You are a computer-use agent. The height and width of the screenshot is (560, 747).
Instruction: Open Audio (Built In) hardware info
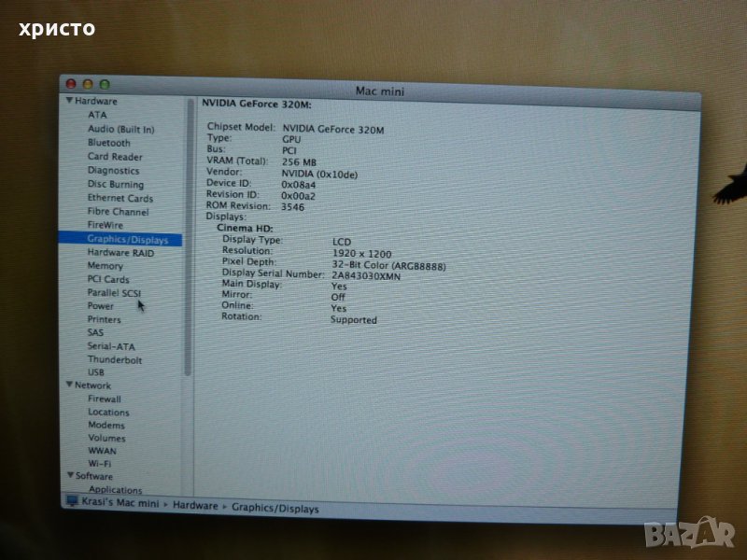120,129
